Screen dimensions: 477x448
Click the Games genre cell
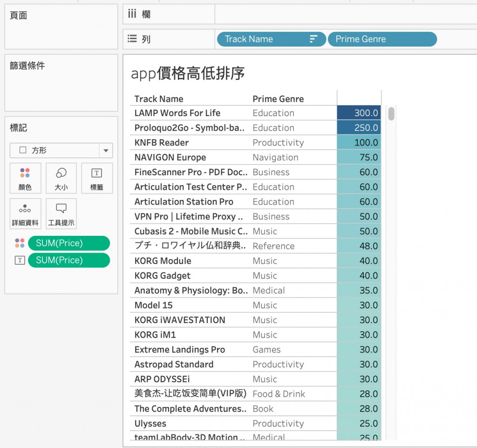tap(267, 349)
